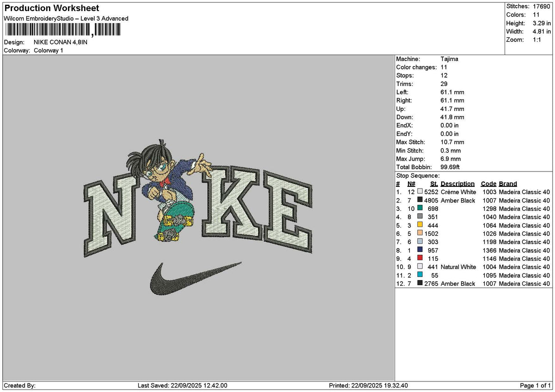Select the Natural White swatch in stop 10

(x=420, y=267)
